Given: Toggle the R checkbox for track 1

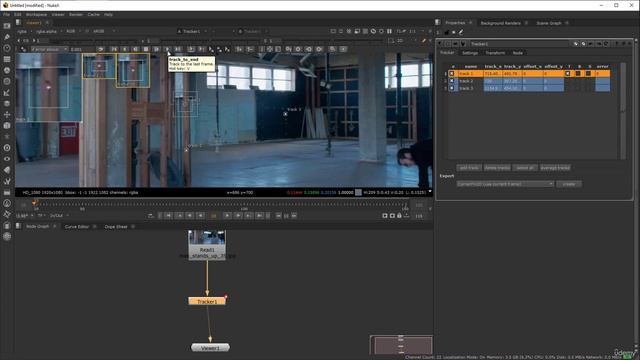Looking at the screenshot, I should (x=578, y=73).
